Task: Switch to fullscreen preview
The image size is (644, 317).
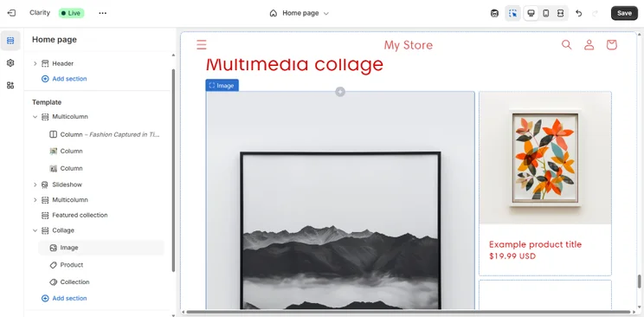Action: [x=560, y=13]
